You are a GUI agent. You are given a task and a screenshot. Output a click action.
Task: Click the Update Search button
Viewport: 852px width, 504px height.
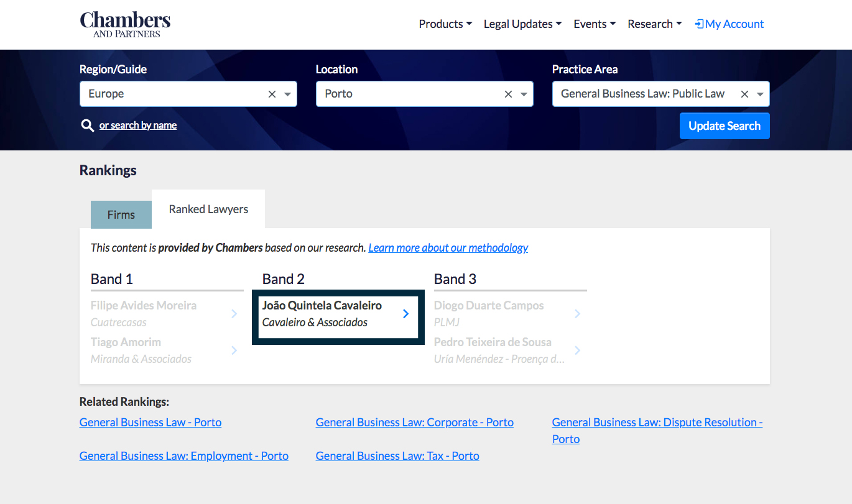[x=725, y=126]
